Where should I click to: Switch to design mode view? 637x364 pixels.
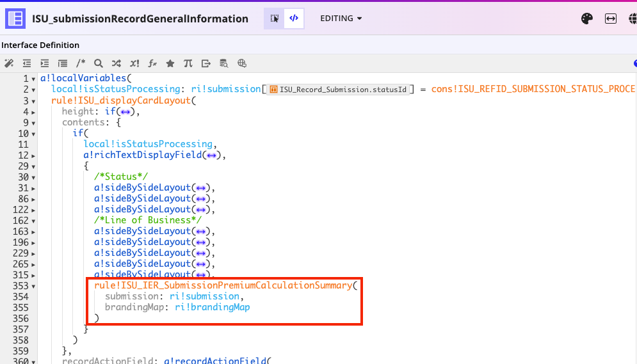[x=274, y=19]
